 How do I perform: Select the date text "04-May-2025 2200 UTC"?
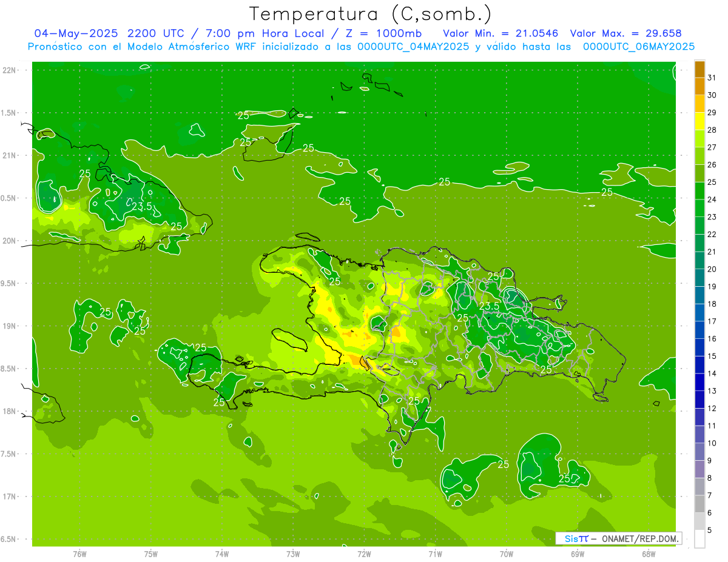coord(112,33)
